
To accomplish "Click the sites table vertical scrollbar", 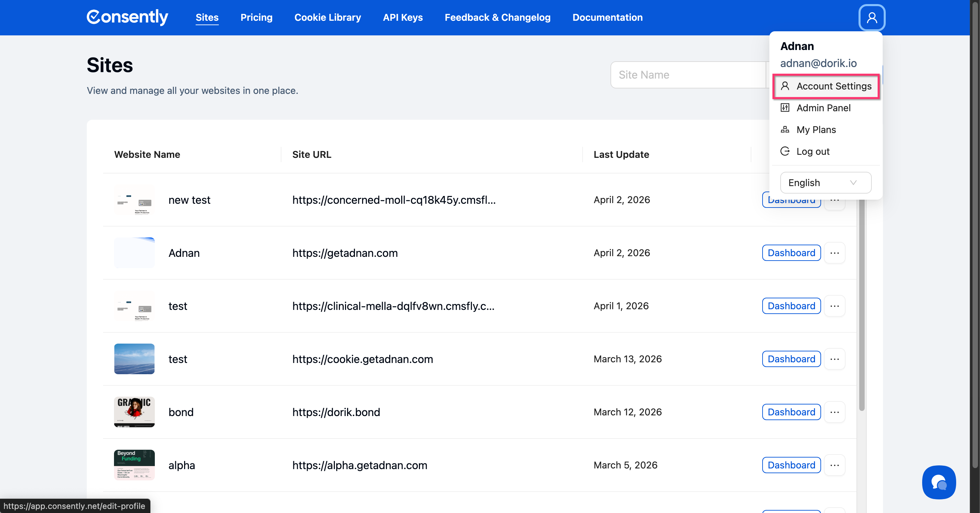I will coord(861,304).
